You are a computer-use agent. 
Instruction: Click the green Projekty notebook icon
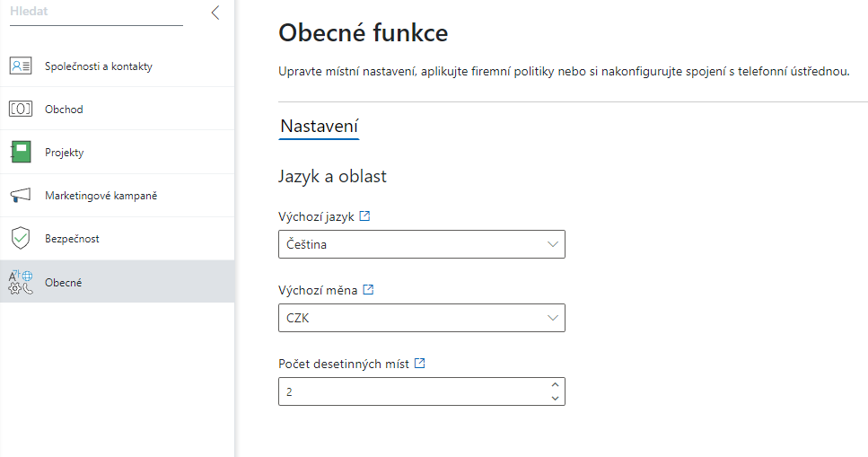tap(21, 153)
